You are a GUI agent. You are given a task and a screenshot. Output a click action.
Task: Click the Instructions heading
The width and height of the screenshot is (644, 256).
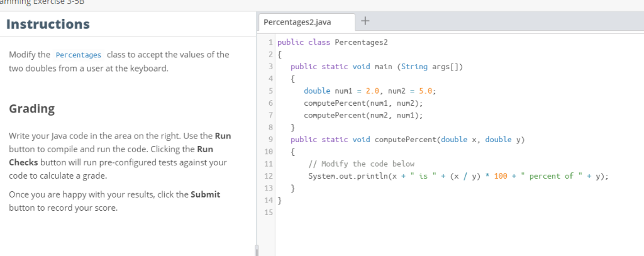point(48,25)
